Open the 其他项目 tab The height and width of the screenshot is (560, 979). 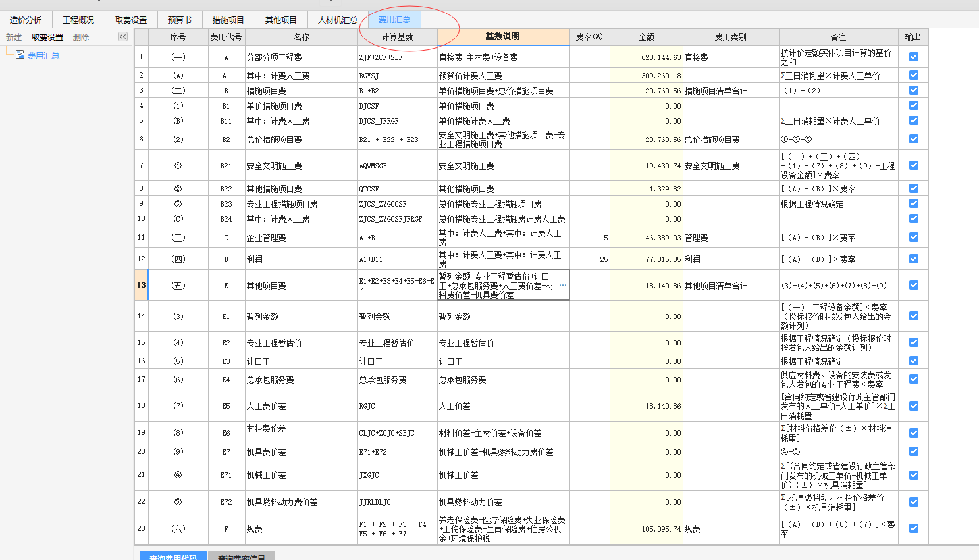[x=280, y=20]
